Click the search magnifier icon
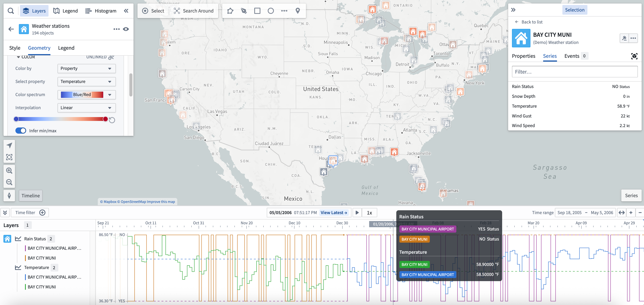Screen dimensions: 644x305 coord(11,11)
